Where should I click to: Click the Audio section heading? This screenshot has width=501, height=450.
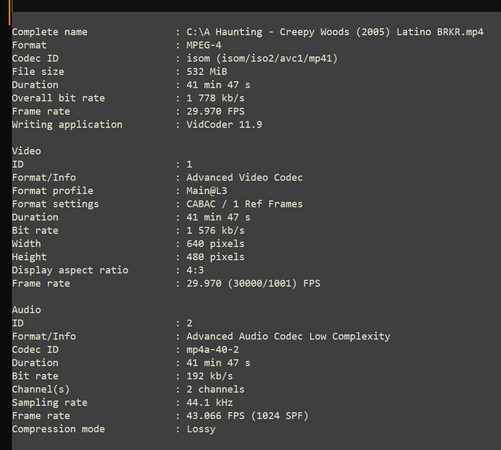click(x=26, y=310)
